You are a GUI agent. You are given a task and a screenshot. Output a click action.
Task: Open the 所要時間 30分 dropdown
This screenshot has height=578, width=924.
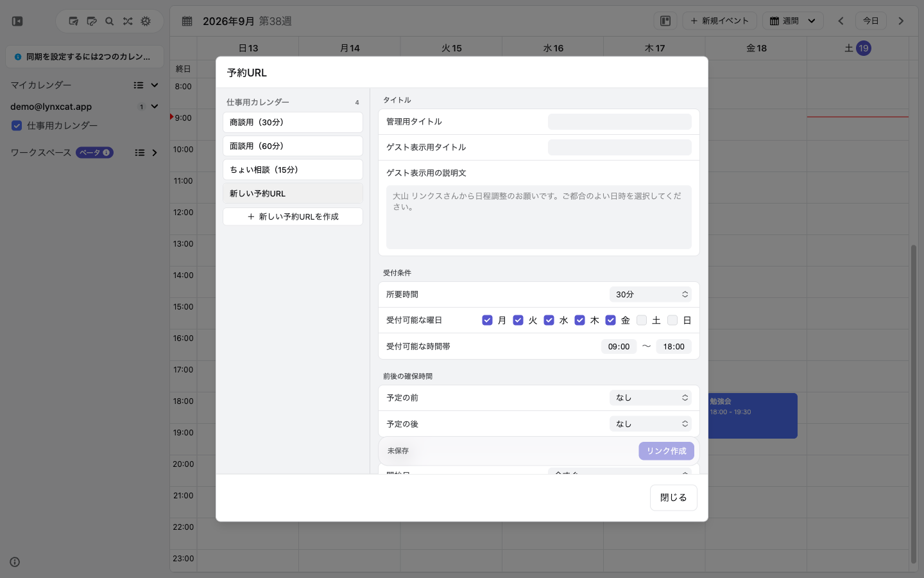click(x=650, y=294)
